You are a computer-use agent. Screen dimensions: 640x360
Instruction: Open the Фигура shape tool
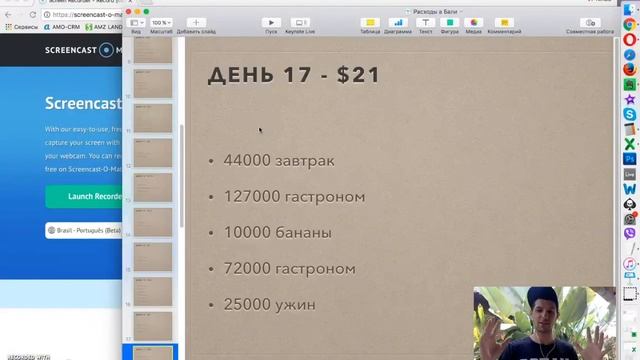point(449,23)
